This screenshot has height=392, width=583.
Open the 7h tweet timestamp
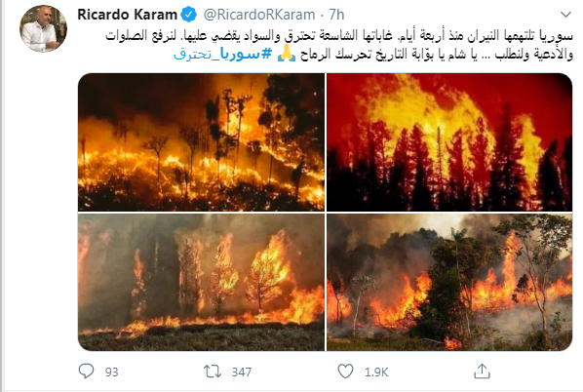click(336, 15)
